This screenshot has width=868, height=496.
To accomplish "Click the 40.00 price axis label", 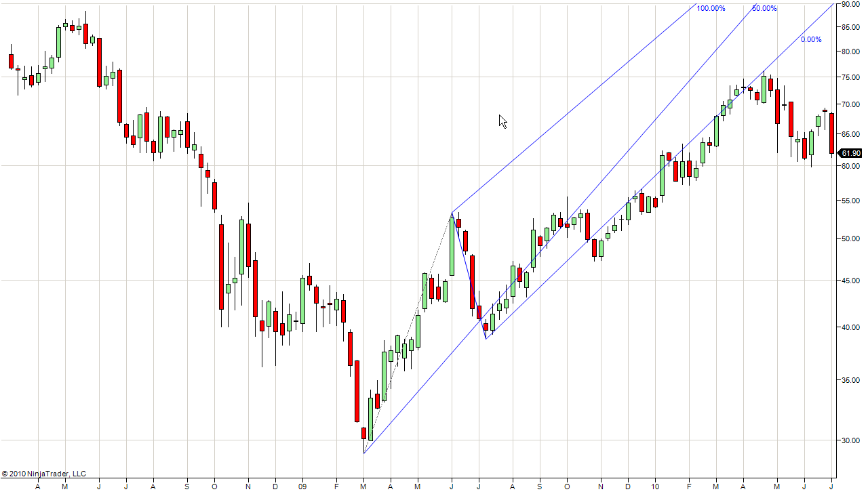I will pos(850,327).
